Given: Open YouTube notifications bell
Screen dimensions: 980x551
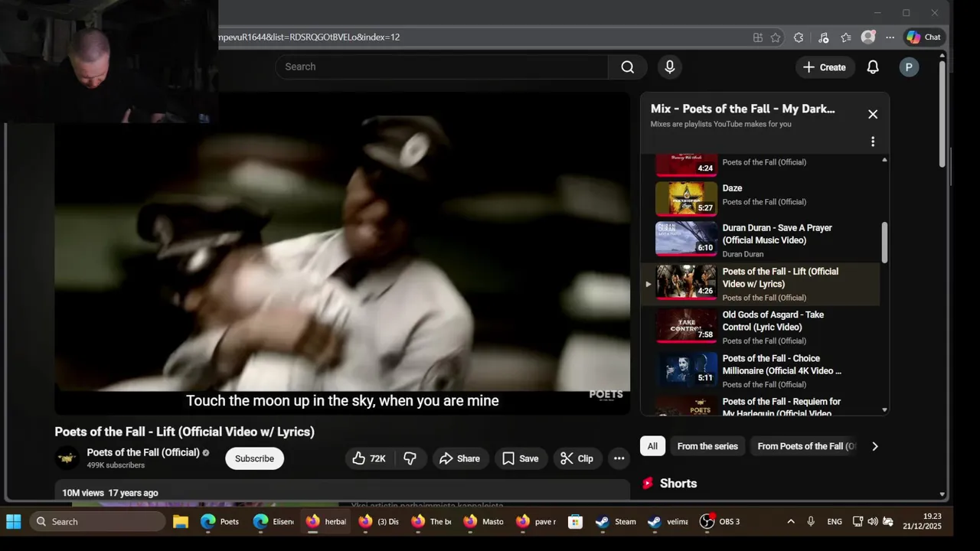Looking at the screenshot, I should pos(873,67).
